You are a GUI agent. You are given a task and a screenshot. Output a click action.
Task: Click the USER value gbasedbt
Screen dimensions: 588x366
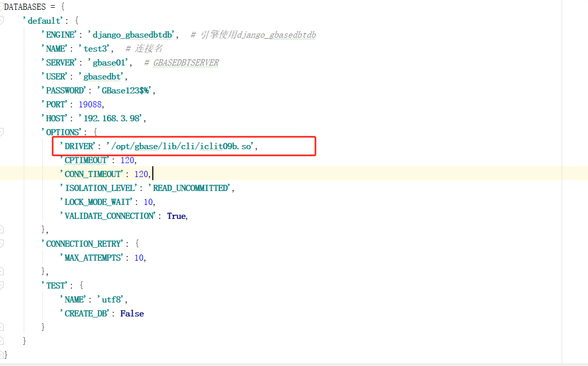(x=102, y=76)
